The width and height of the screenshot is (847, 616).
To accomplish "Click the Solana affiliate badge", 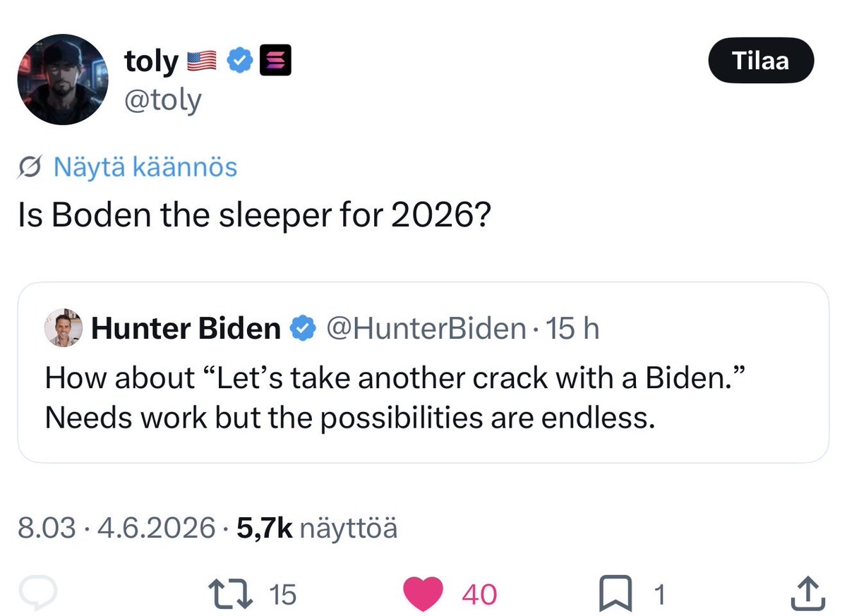I will coord(272,63).
